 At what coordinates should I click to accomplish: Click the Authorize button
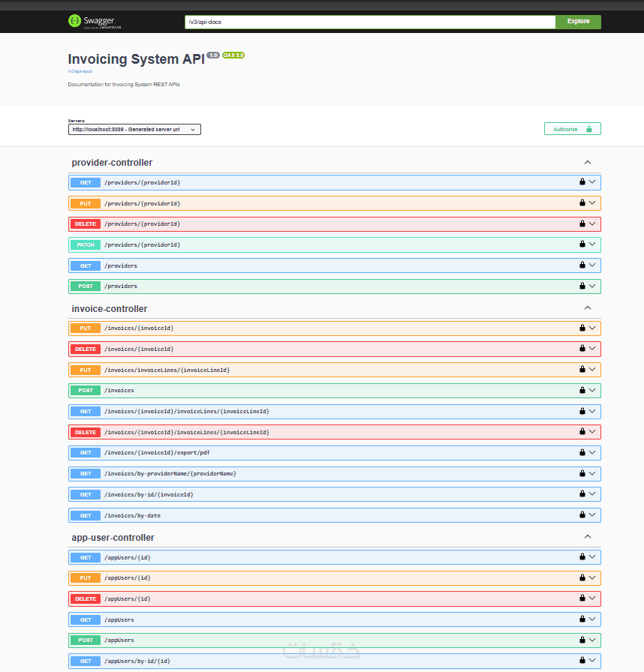[x=573, y=129]
